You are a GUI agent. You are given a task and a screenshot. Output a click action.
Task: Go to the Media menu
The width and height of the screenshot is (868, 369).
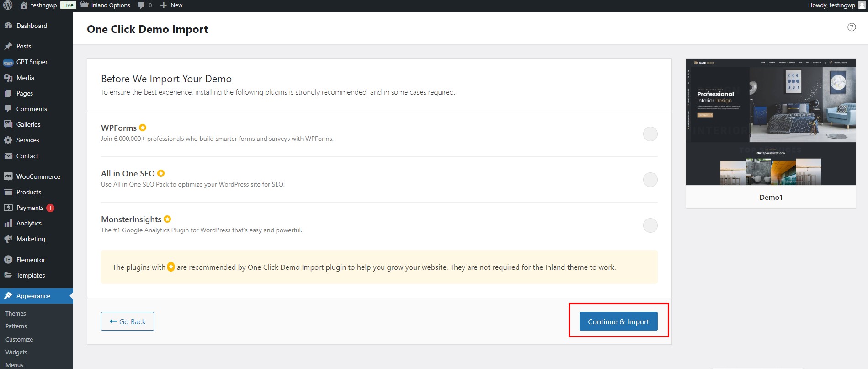(x=37, y=78)
